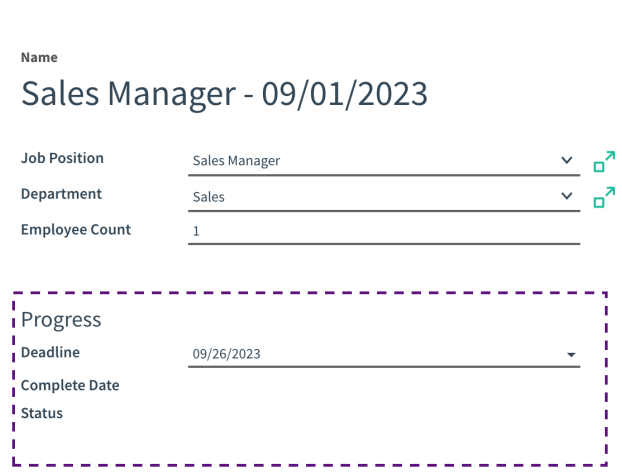622x473 pixels.
Task: Open Job Position external link icon
Action: tap(604, 162)
